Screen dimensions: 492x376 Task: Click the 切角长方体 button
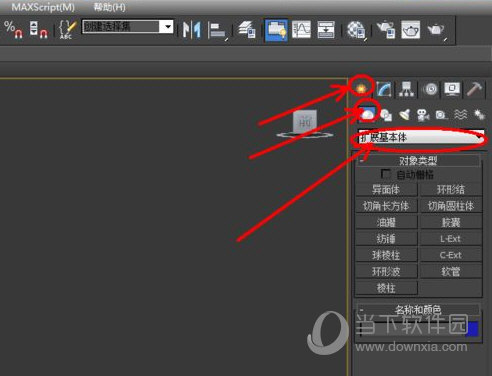click(x=386, y=206)
